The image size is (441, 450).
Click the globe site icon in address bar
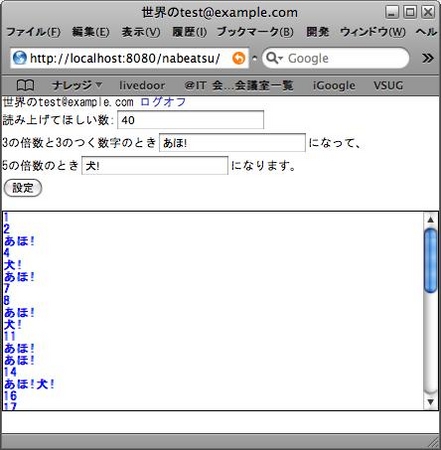19,58
